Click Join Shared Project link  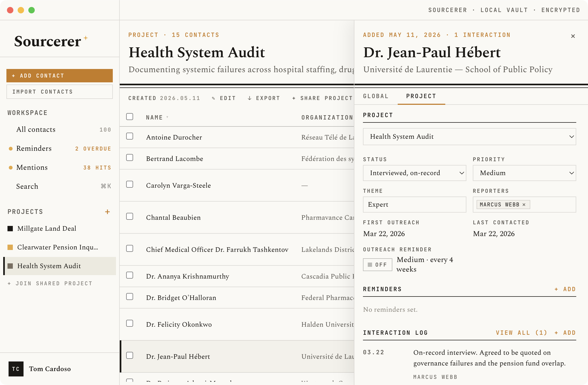(x=50, y=283)
